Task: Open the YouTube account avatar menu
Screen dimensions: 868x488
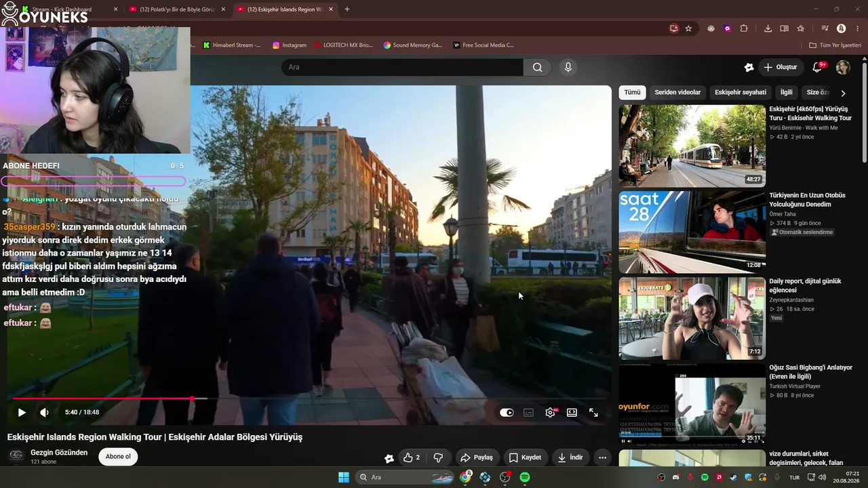Action: (x=843, y=67)
